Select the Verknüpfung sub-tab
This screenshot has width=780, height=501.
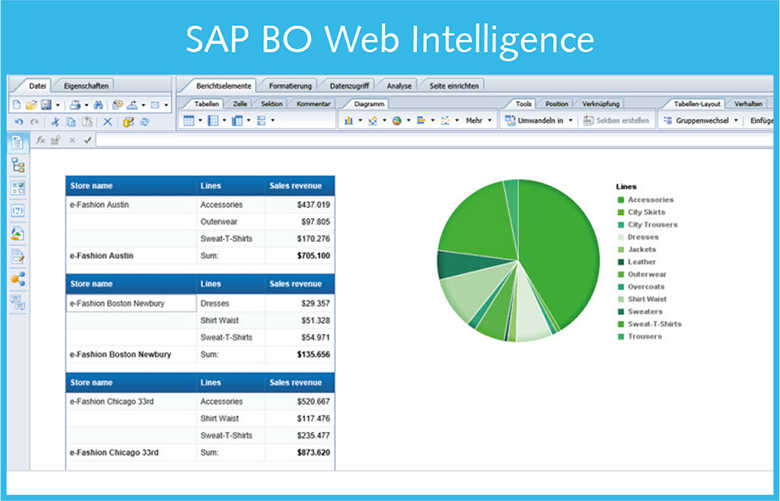[x=600, y=103]
